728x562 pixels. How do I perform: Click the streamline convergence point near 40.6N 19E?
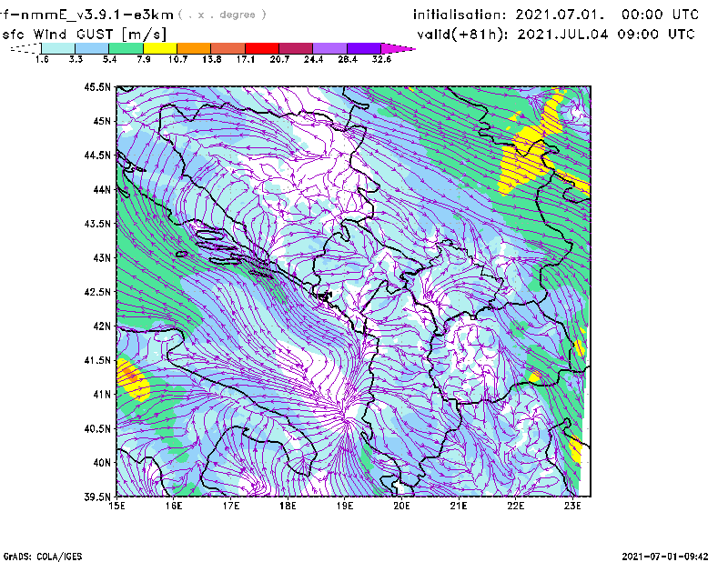tap(346, 418)
